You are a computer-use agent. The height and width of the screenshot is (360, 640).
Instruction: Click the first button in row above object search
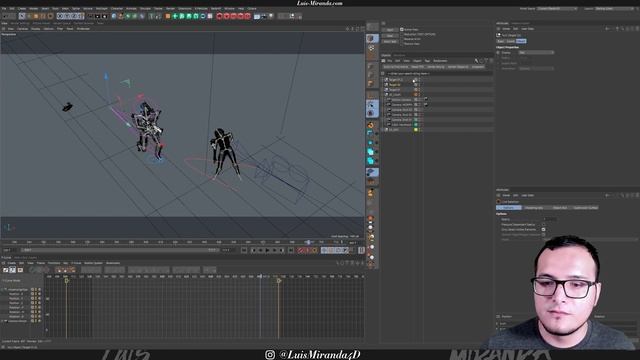click(x=396, y=67)
